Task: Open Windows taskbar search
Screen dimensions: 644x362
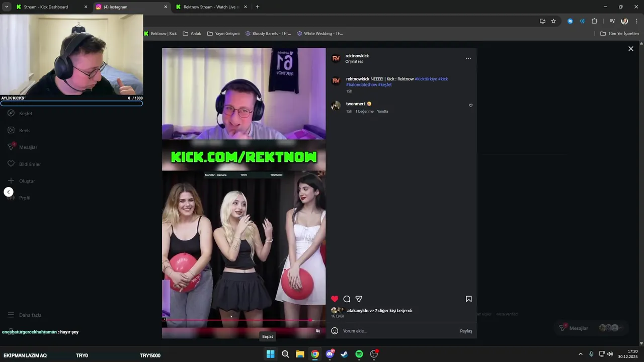Action: pyautogui.click(x=285, y=354)
